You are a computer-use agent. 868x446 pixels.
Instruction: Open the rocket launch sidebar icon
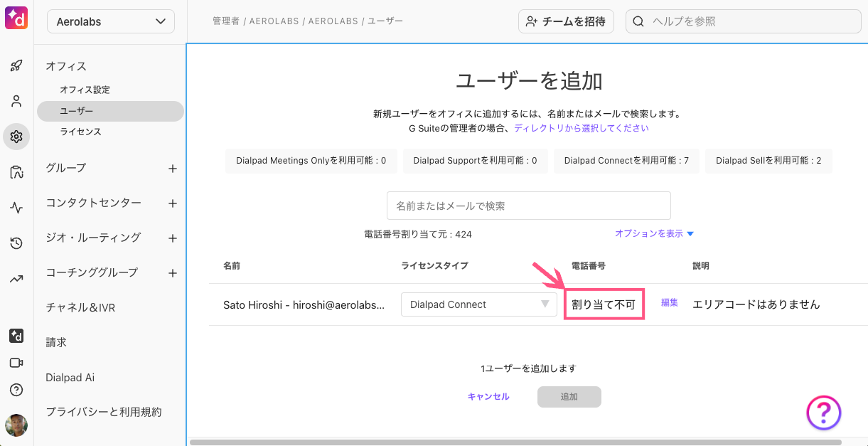coord(16,66)
